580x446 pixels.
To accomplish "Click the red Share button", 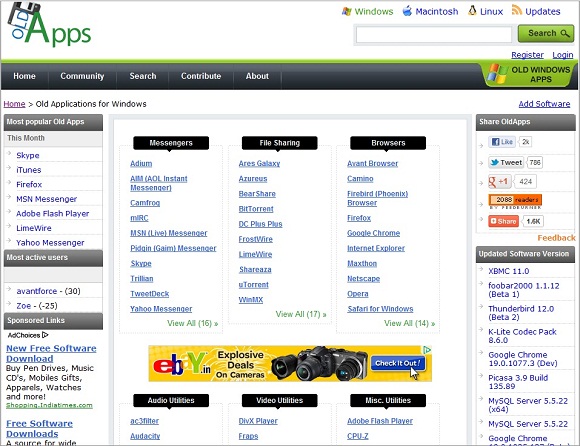I will [x=503, y=221].
